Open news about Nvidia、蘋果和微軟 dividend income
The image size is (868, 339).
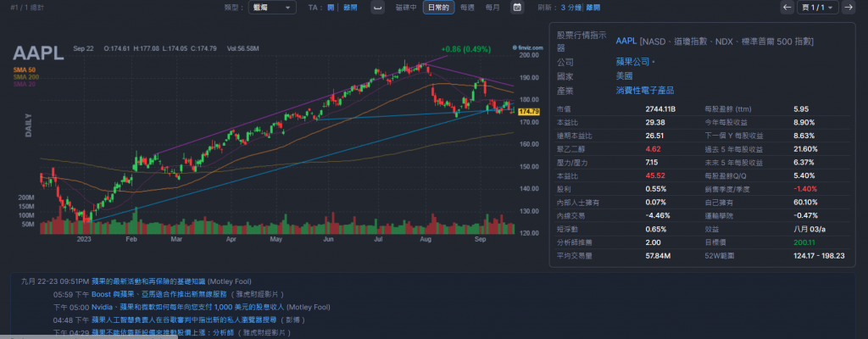click(187, 307)
